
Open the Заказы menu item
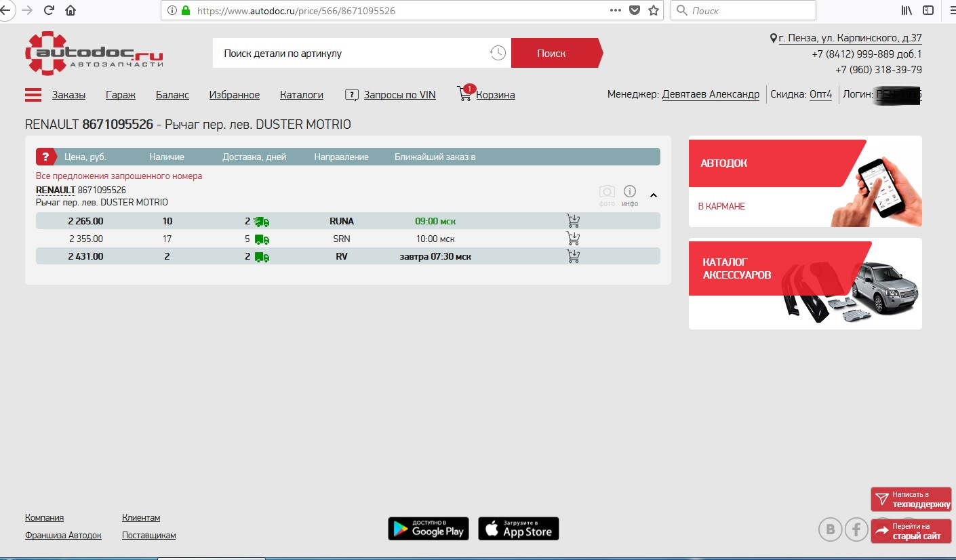coord(68,95)
